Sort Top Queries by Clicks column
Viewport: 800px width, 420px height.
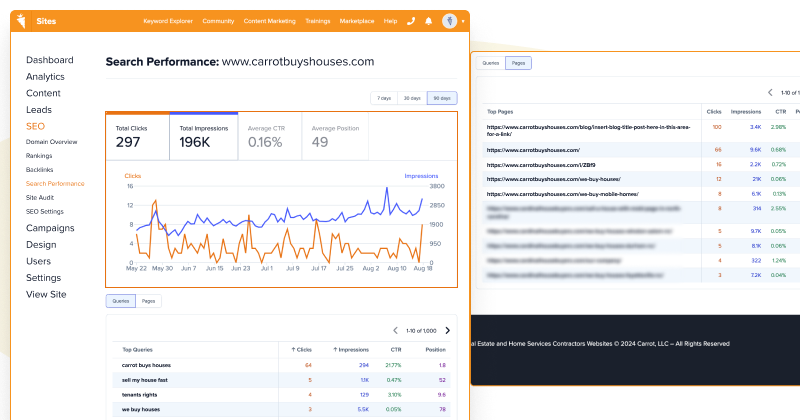[301, 350]
